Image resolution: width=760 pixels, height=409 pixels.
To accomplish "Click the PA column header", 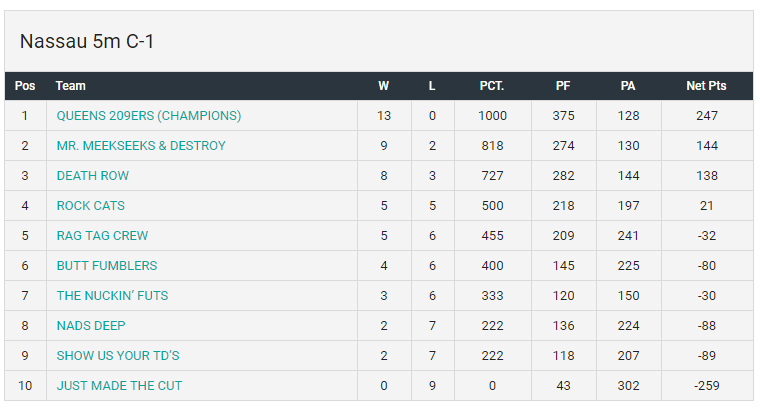I will pos(628,86).
